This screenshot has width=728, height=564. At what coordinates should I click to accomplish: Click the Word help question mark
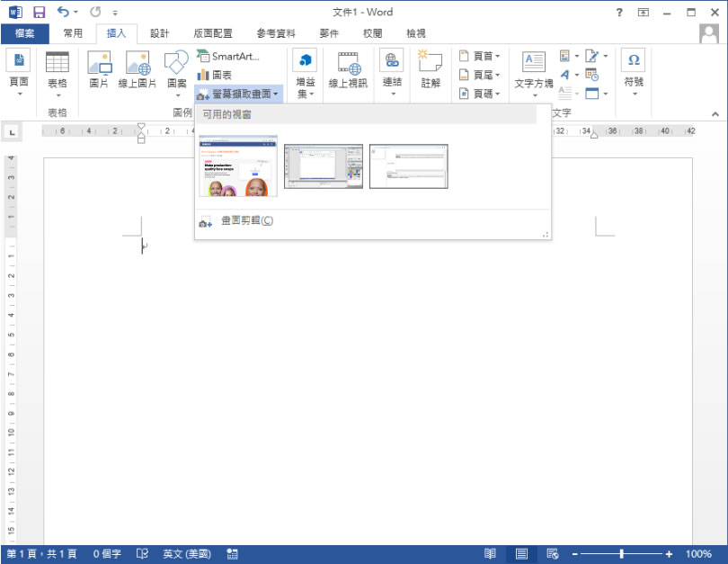(619, 13)
